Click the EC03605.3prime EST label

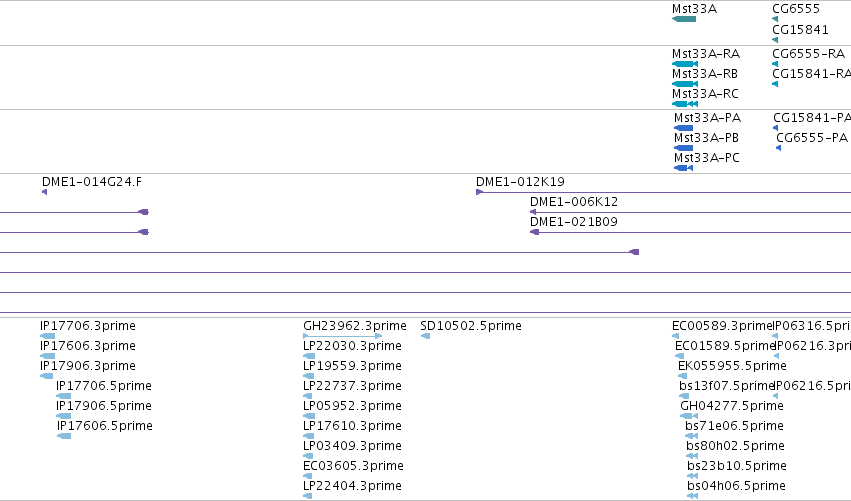pyautogui.click(x=353, y=466)
